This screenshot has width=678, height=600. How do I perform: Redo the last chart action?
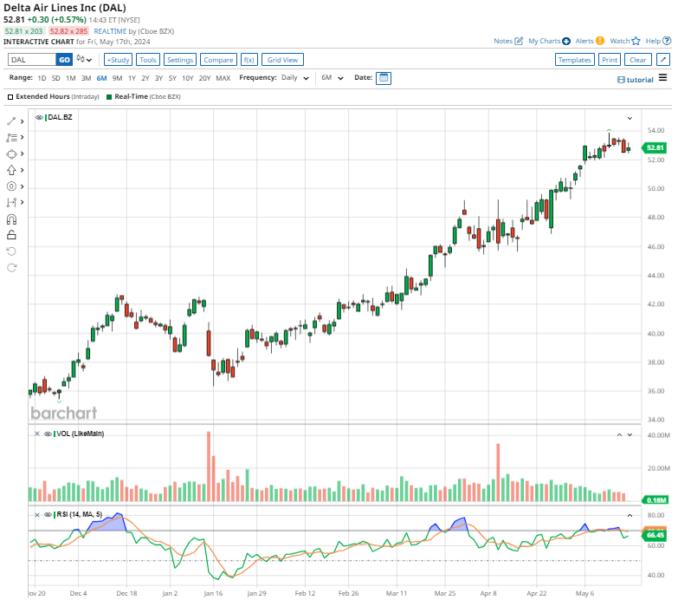[x=11, y=268]
